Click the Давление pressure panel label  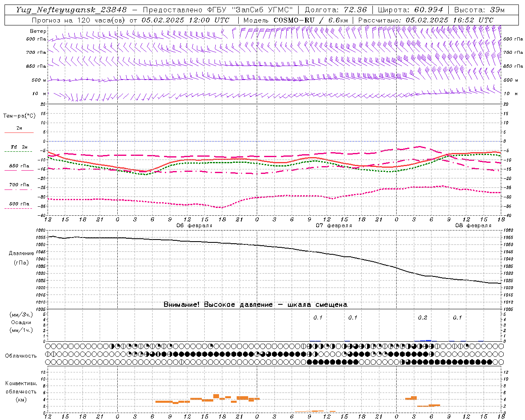21,253
